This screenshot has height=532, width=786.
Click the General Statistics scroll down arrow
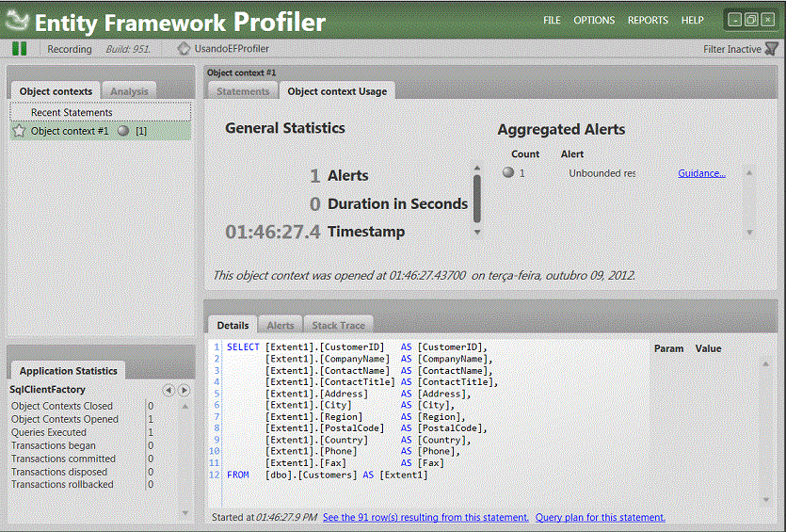click(476, 233)
